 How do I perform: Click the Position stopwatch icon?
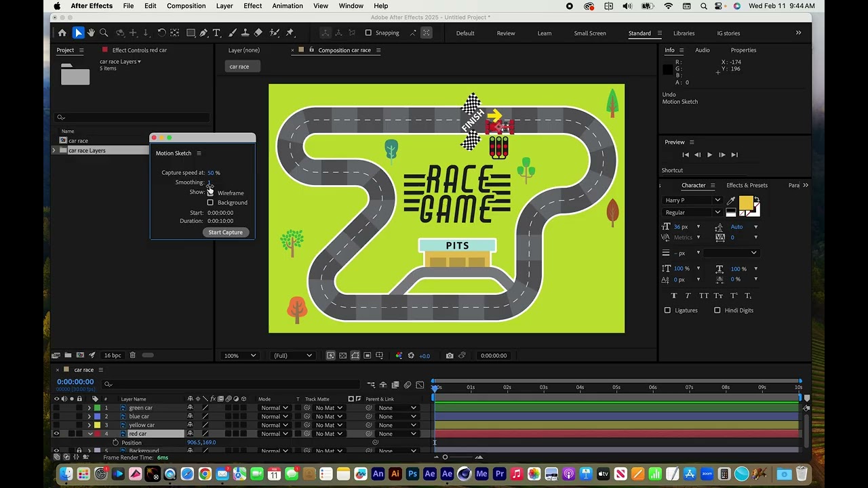pyautogui.click(x=115, y=443)
